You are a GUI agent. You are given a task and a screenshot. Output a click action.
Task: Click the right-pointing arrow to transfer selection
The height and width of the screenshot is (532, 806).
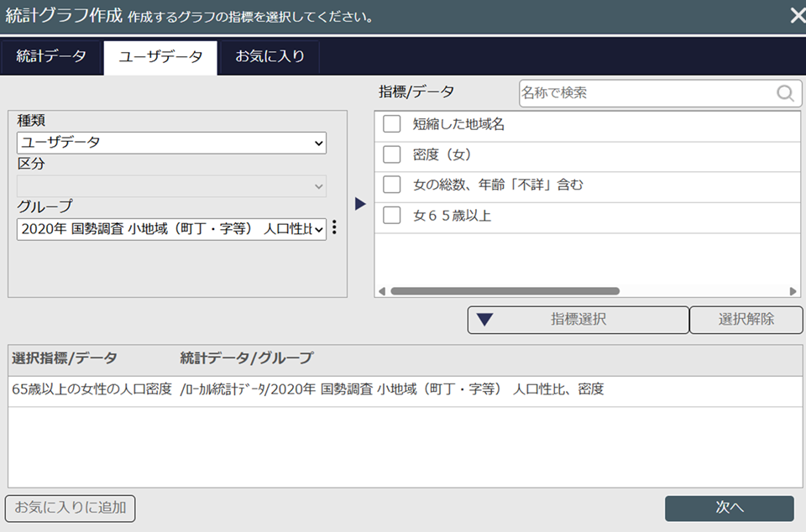pos(361,203)
